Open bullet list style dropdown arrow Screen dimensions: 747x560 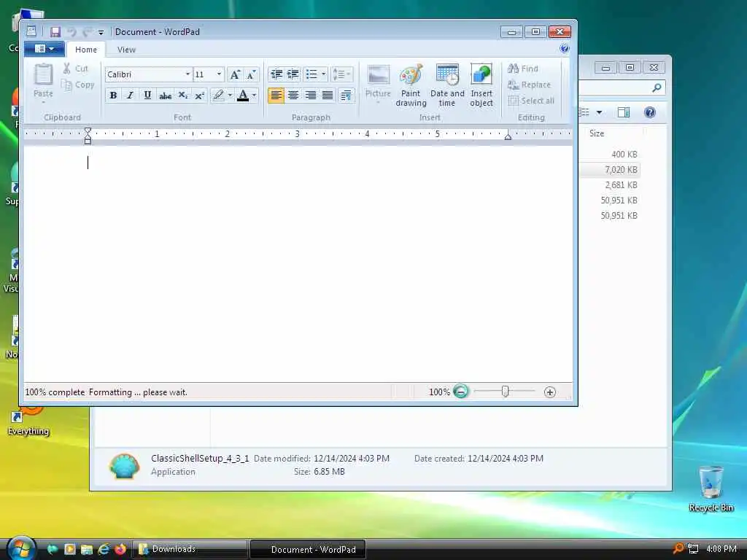click(323, 74)
